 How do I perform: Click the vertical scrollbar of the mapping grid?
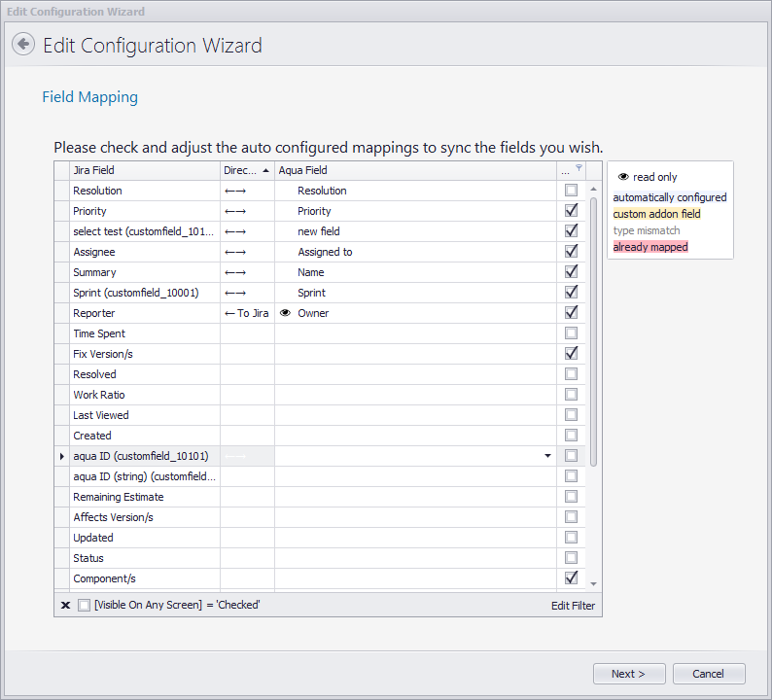click(x=593, y=321)
